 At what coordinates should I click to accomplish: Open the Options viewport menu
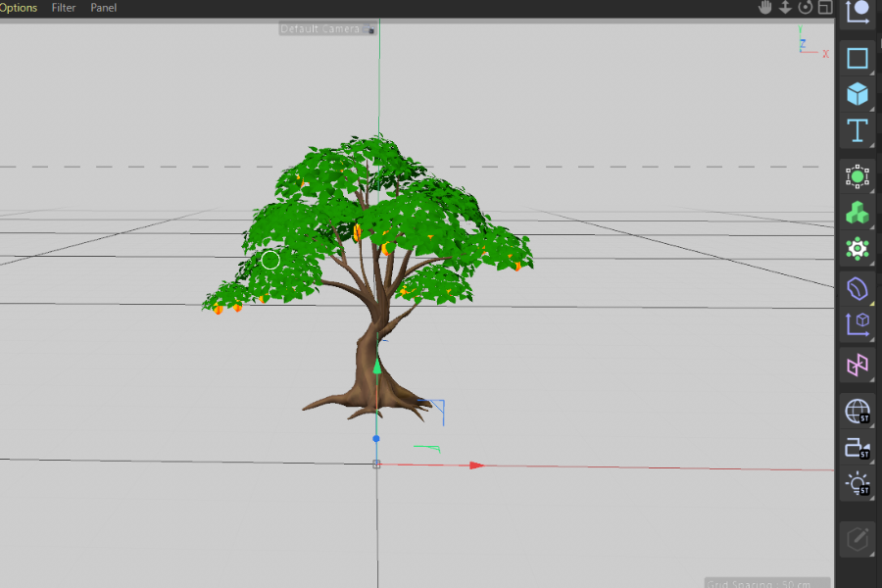(x=19, y=8)
